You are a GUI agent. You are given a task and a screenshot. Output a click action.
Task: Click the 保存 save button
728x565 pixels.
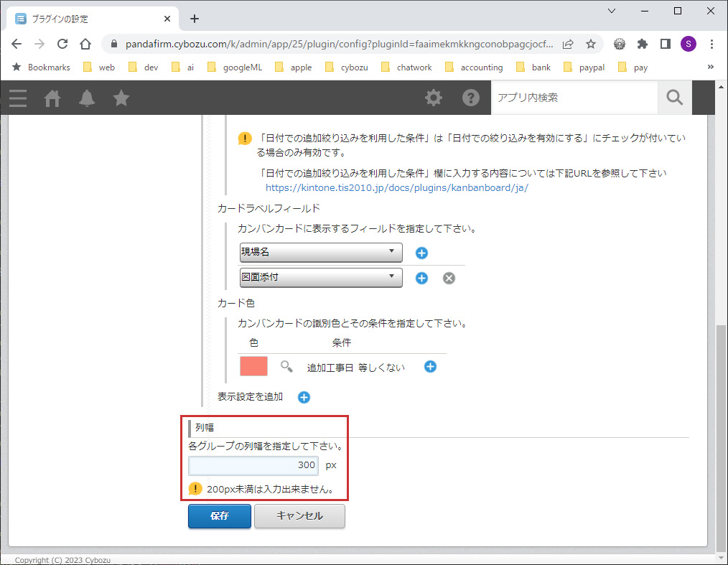point(219,516)
